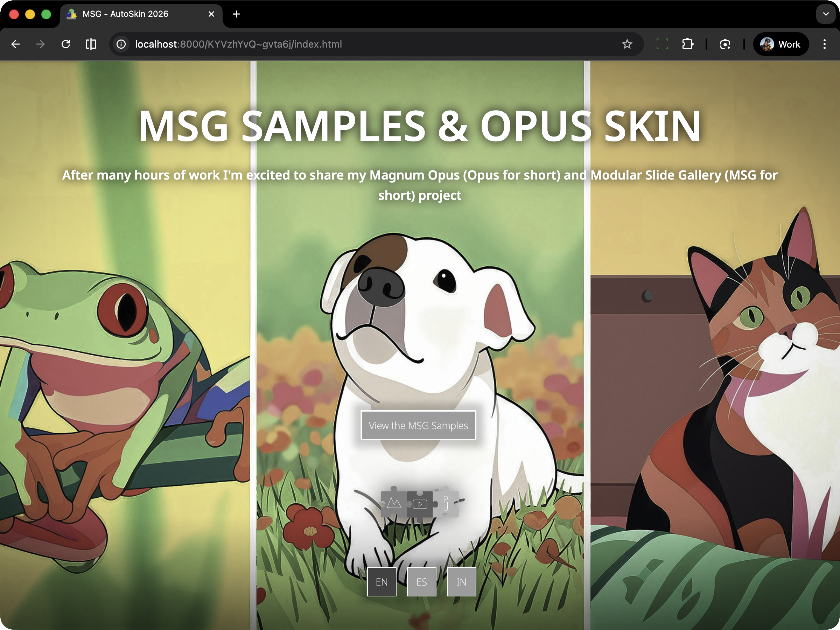
Task: Open the side panel icon in the toolbar
Action: coord(91,44)
